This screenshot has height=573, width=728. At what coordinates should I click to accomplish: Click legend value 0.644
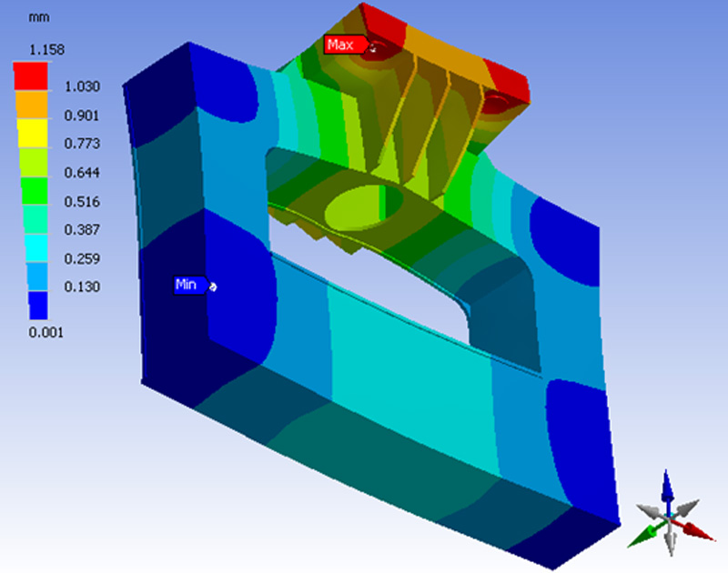[82, 173]
